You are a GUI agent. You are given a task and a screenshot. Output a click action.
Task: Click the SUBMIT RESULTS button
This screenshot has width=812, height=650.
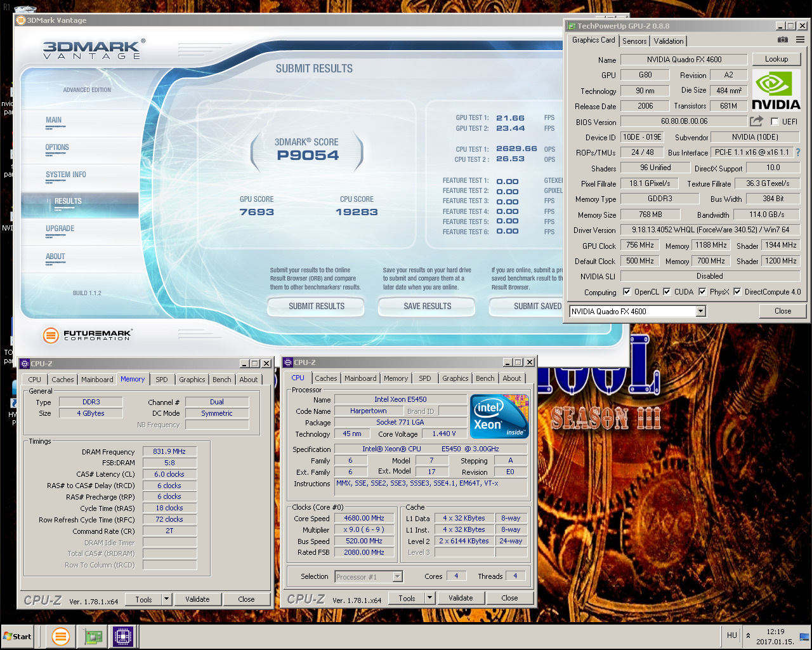[317, 306]
